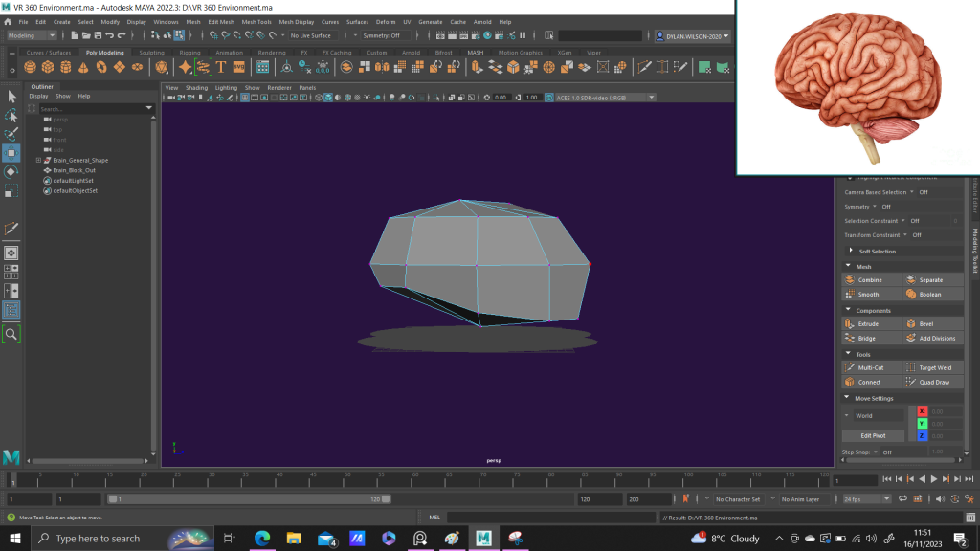
Task: Expand the Soft Selection section
Action: pyautogui.click(x=877, y=252)
